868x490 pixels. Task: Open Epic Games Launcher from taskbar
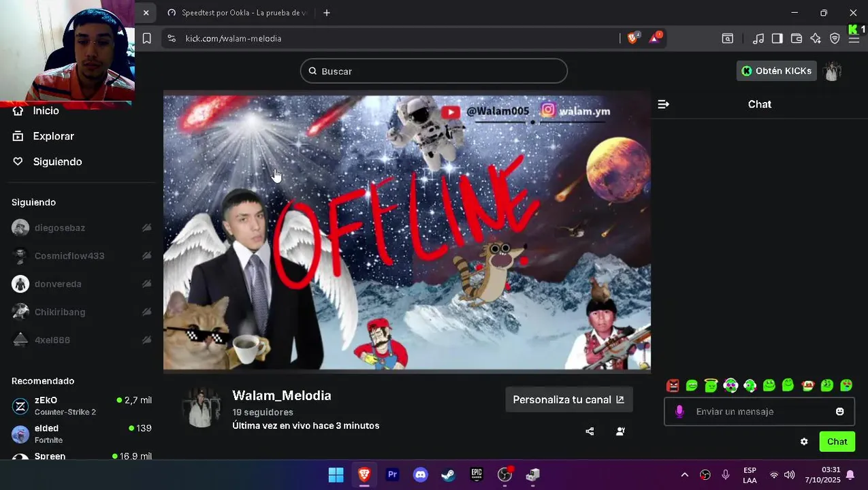tap(477, 475)
